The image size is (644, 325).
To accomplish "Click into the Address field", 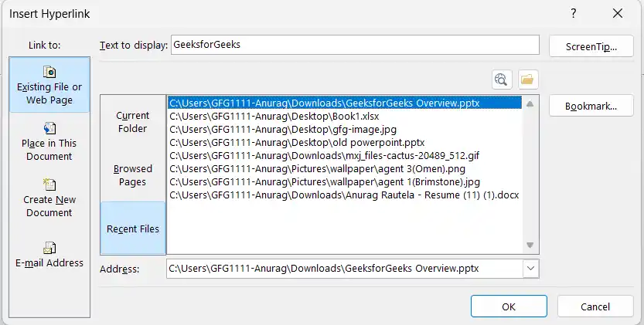I will click(x=345, y=269).
